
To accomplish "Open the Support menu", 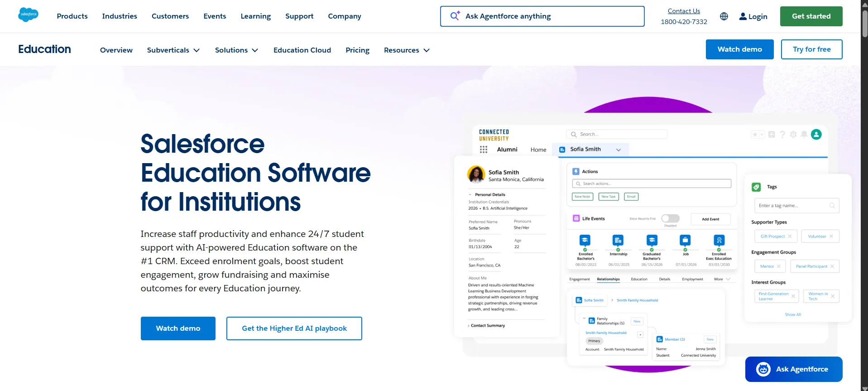I will (299, 16).
